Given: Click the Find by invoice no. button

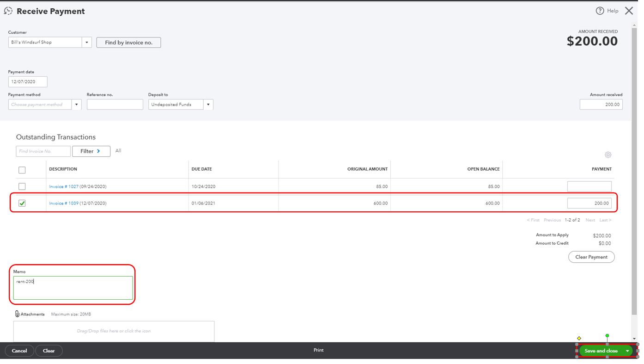Looking at the screenshot, I should [x=128, y=42].
